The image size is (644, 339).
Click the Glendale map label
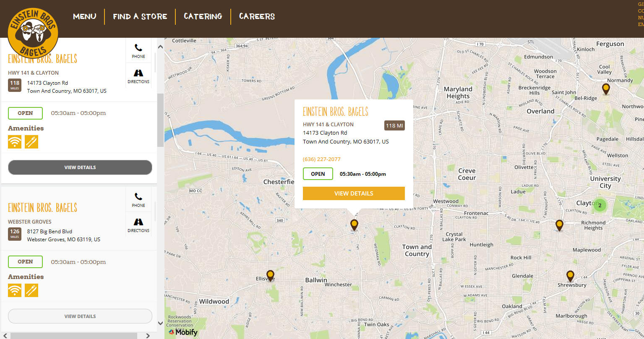pyautogui.click(x=523, y=276)
